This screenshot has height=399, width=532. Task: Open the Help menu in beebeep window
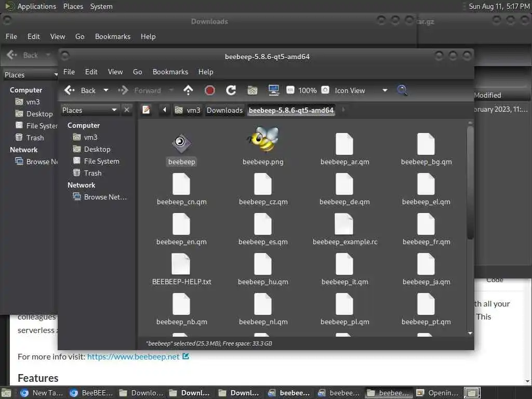[x=206, y=72]
